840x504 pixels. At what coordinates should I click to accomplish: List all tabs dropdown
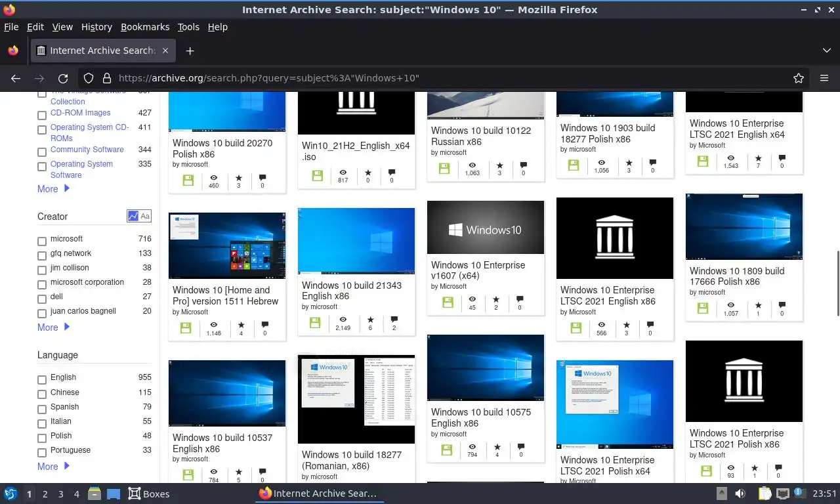826,51
